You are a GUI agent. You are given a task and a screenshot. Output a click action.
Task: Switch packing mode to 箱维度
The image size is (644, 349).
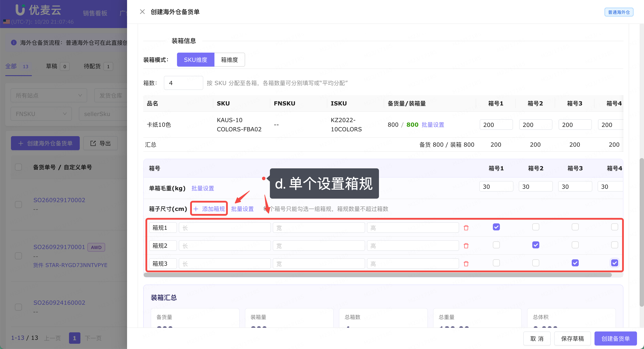click(230, 60)
